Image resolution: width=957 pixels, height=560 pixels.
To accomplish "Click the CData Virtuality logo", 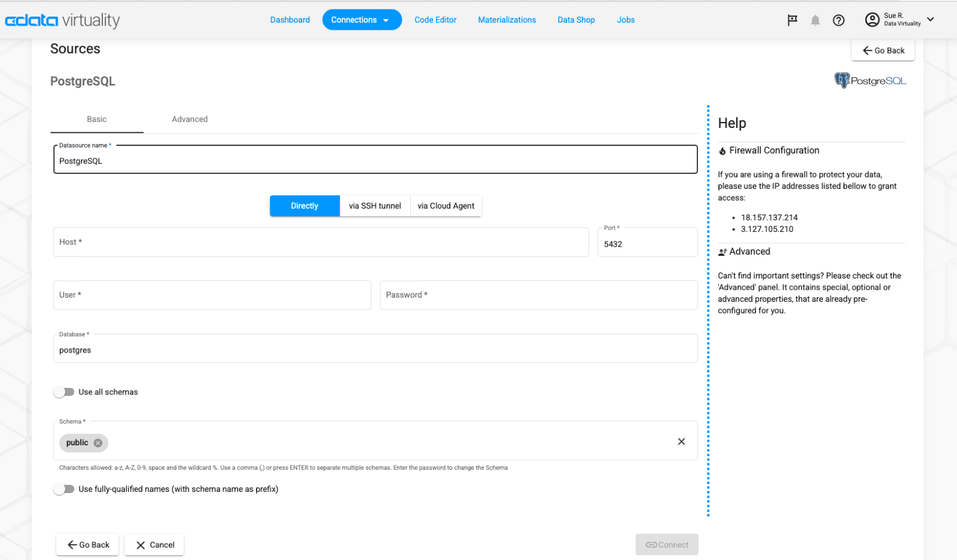I will click(x=62, y=20).
